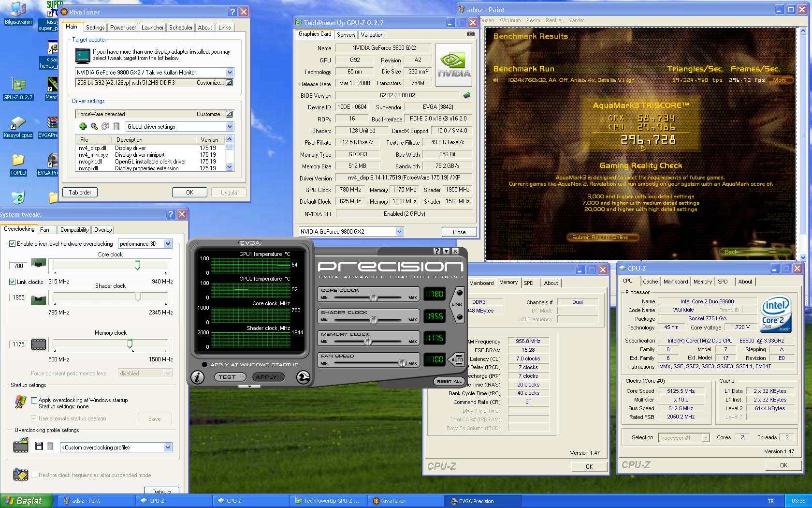Image resolution: width=812 pixels, height=508 pixels.
Task: Click the delete profile trash icon in System tweaks
Action: (x=50, y=446)
